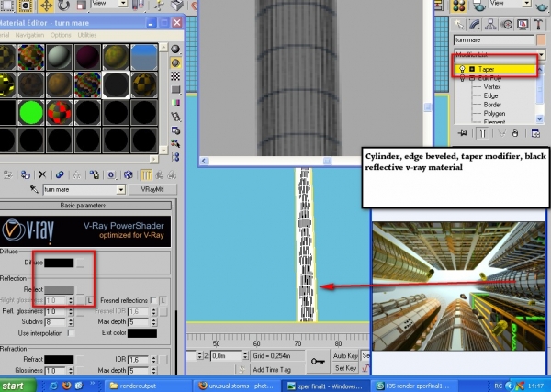This screenshot has height=392, width=551.
Task: Click the Put to Library icon
Action: click(94, 174)
